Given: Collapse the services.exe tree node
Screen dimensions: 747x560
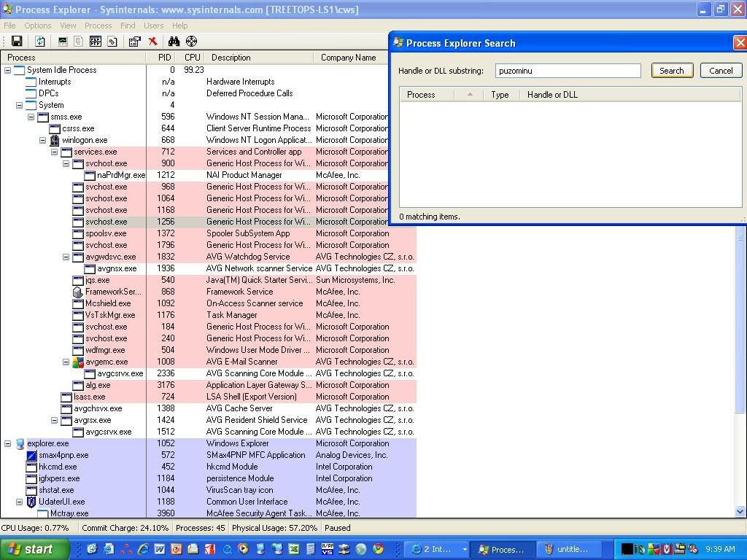Looking at the screenshot, I should click(x=54, y=152).
